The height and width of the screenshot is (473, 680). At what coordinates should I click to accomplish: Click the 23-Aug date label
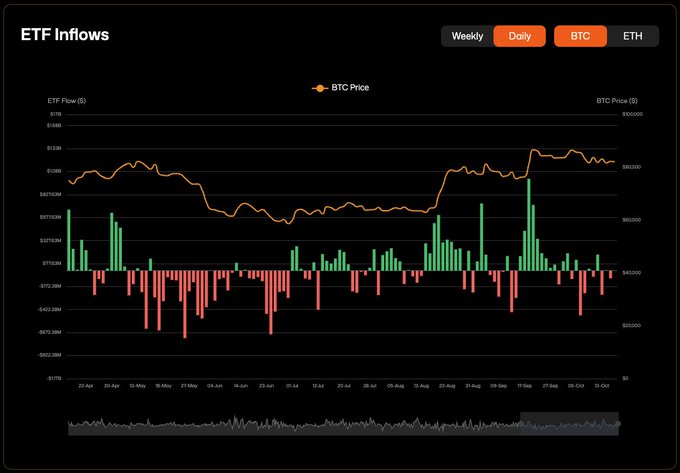pos(447,386)
